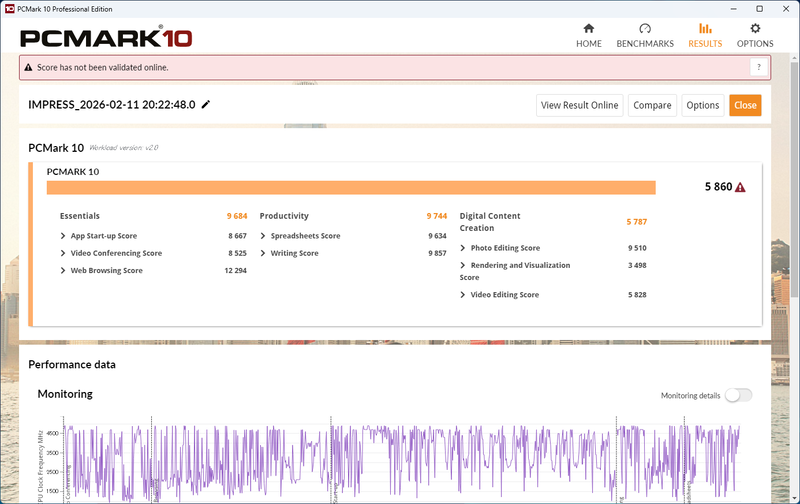Minimize the PCMark 10 window
This screenshot has width=800, height=504.
coord(734,9)
